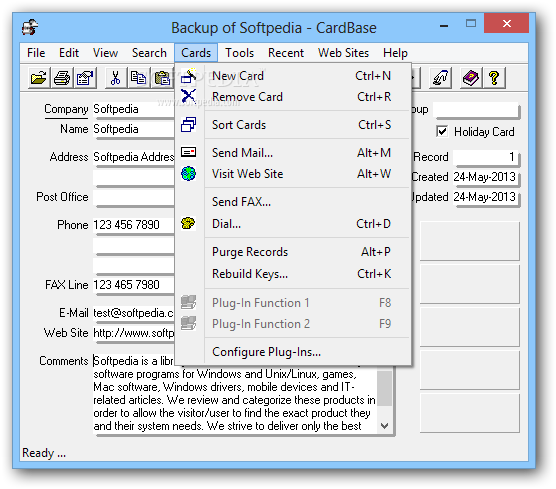The image size is (556, 489).
Task: Click the Sort Cards stacked cards icon
Action: point(188,125)
